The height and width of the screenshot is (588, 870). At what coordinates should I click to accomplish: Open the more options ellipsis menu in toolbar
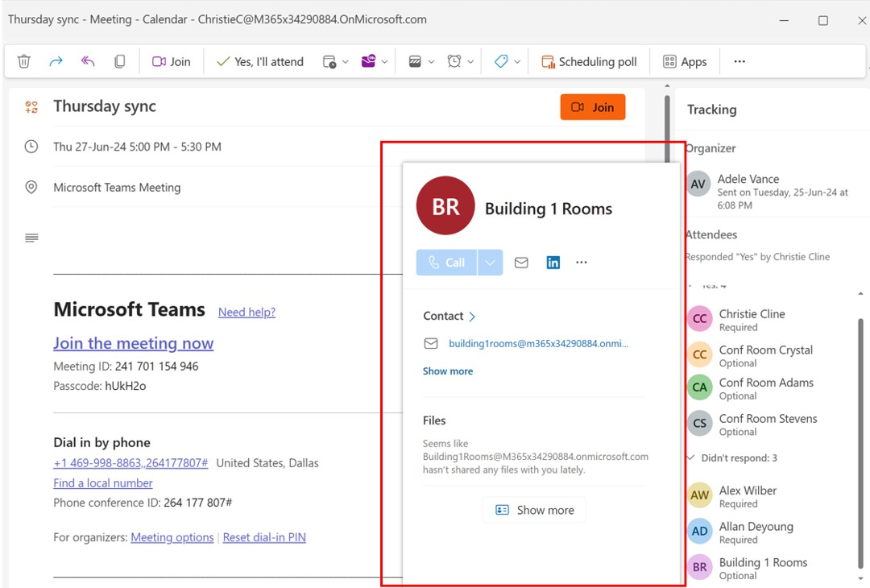739,61
